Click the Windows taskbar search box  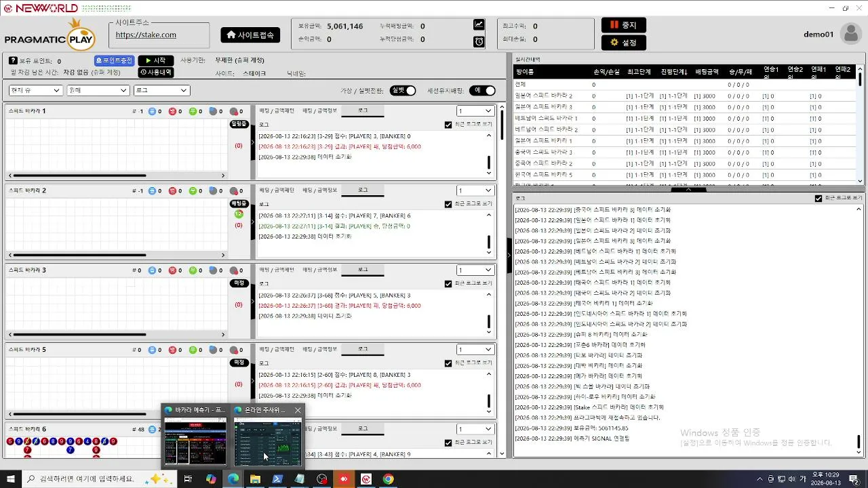click(x=100, y=479)
